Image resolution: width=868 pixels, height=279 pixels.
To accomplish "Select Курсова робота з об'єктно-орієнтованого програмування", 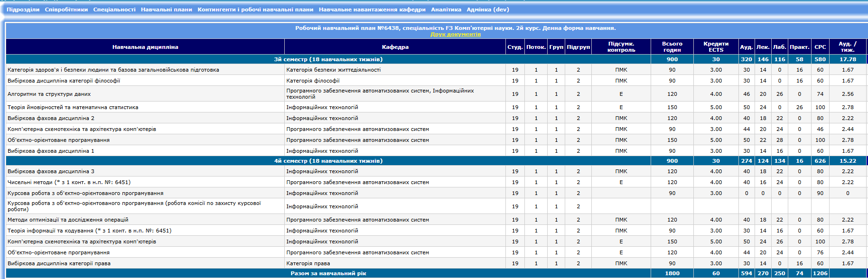I will click(x=85, y=193).
